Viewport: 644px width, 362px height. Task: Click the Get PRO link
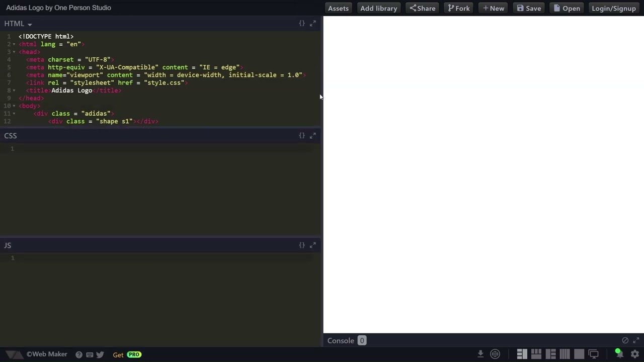(x=127, y=354)
